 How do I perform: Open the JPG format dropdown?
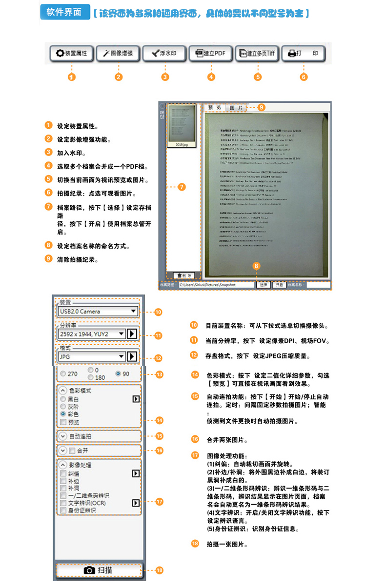92,356
